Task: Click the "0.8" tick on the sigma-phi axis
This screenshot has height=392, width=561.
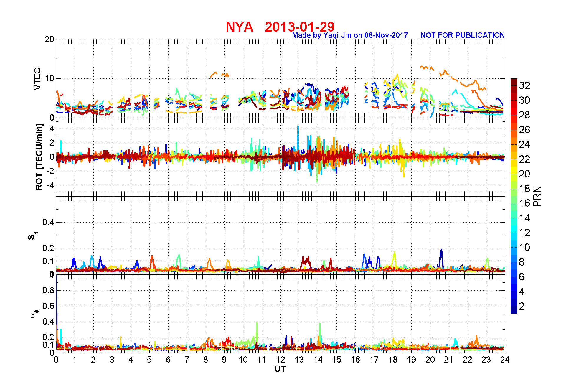Action: click(48, 290)
